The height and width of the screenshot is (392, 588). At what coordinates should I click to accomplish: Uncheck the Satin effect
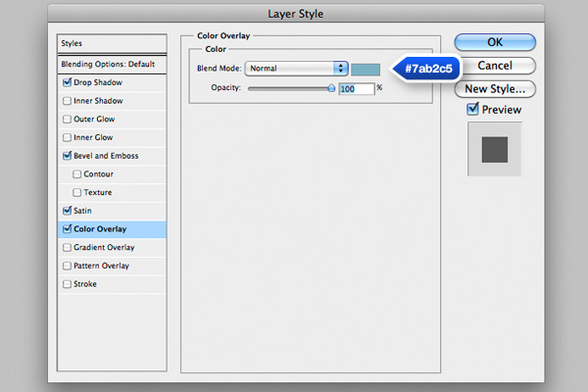coord(67,211)
